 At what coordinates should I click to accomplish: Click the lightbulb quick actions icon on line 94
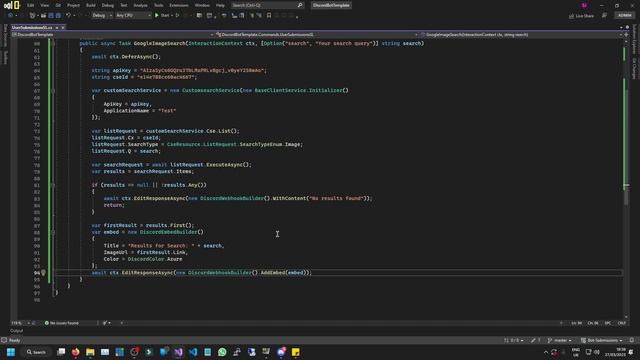click(43, 273)
